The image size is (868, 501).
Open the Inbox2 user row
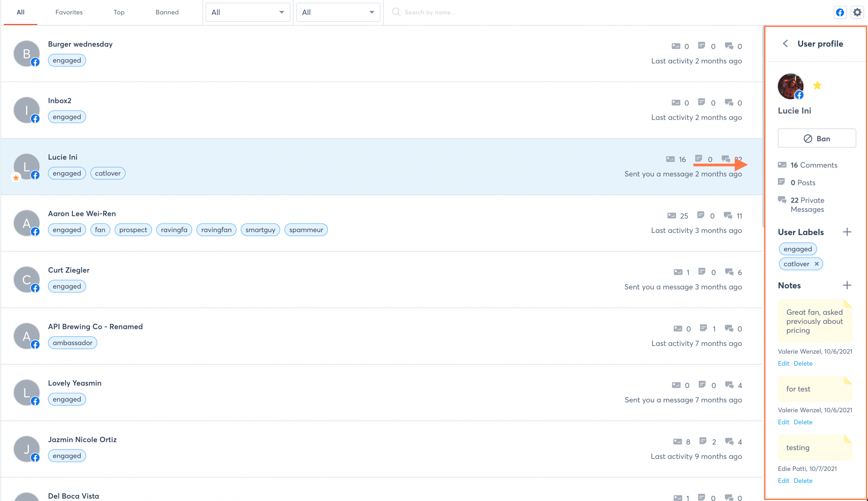pos(381,110)
